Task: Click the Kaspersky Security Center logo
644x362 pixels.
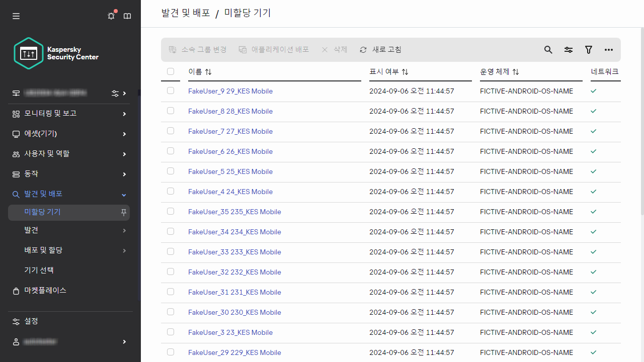Action: pos(56,53)
